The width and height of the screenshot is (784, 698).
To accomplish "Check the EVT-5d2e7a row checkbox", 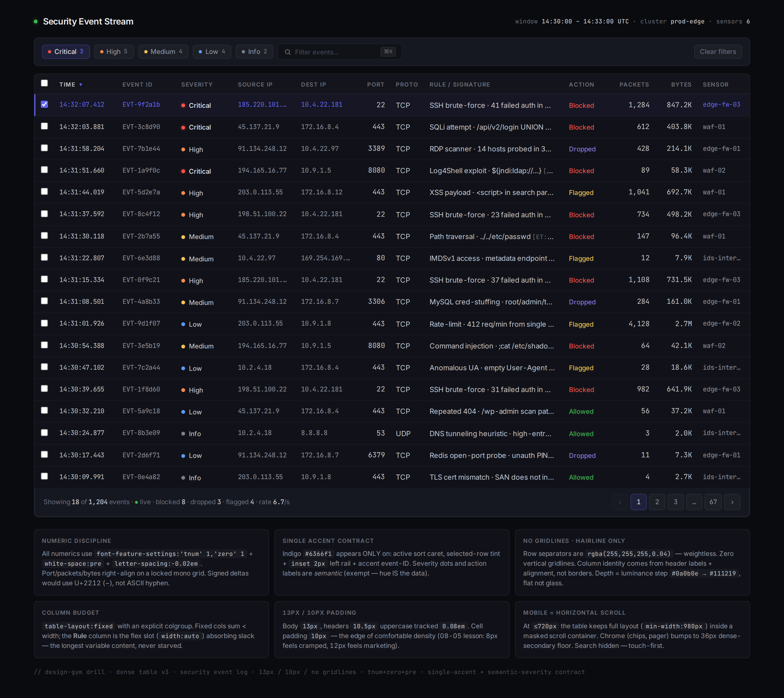I will [44, 191].
